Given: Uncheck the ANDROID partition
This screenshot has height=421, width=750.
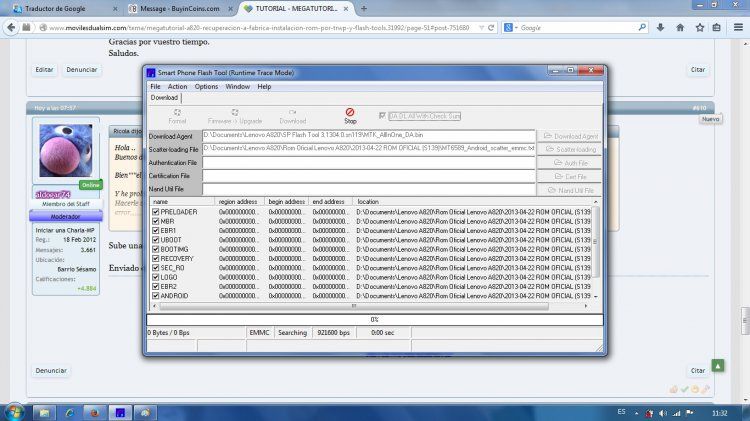Looking at the screenshot, I should [155, 296].
